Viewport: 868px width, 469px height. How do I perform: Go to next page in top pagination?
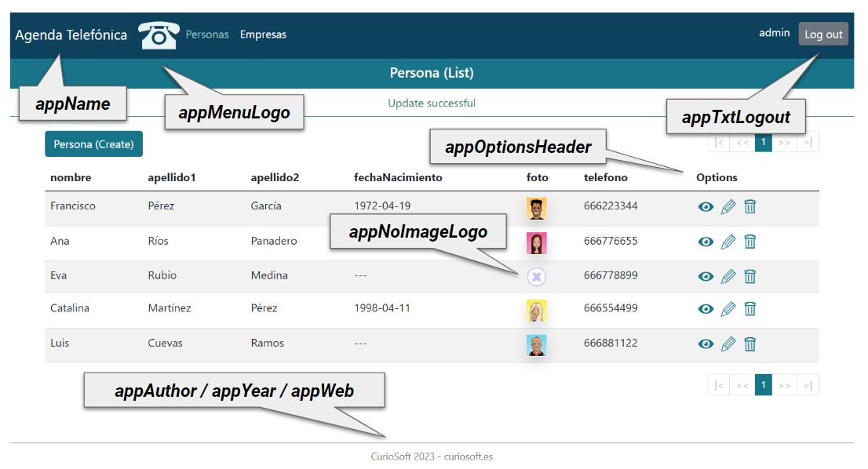(783, 142)
